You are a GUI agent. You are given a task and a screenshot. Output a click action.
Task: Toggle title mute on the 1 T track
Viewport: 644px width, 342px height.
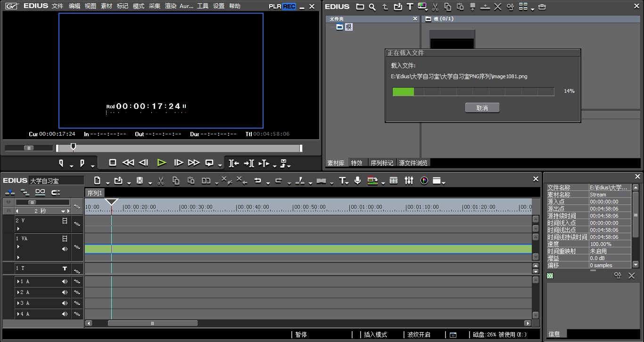click(x=65, y=269)
